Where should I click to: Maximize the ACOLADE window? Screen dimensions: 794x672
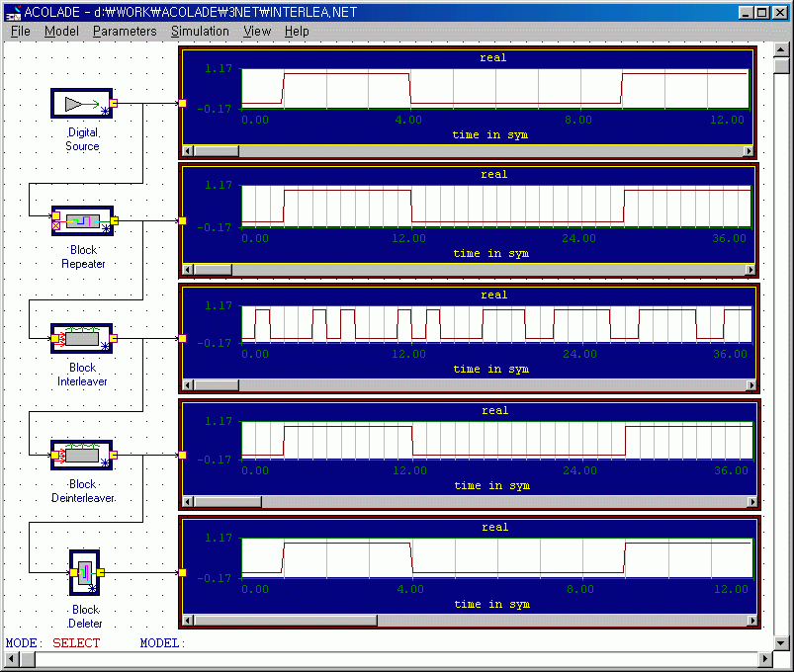tap(761, 13)
